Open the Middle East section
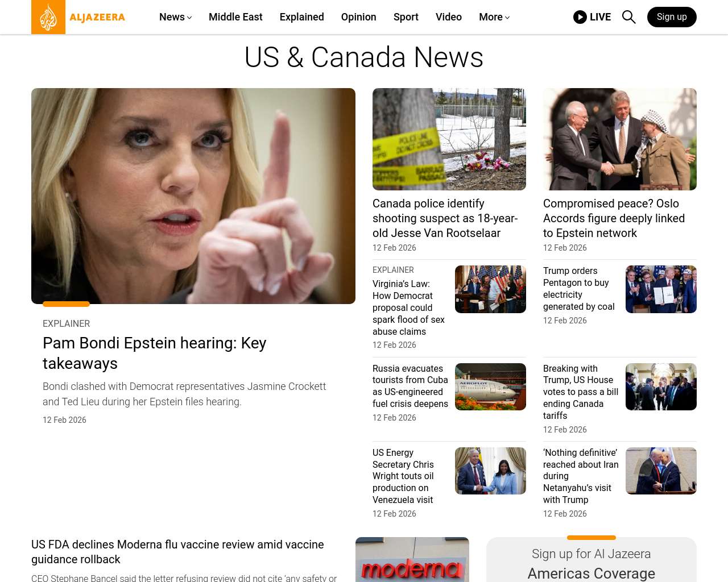Image resolution: width=728 pixels, height=582 pixels. click(x=235, y=17)
